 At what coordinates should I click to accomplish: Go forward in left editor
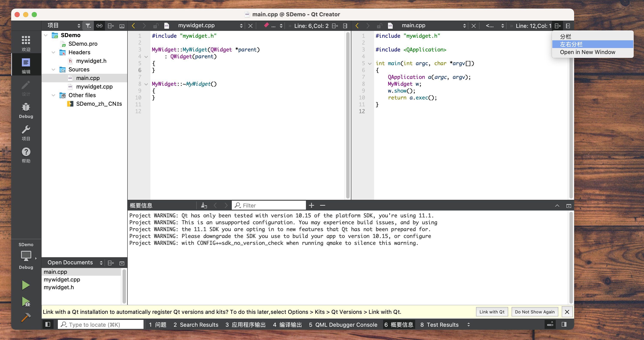(144, 26)
